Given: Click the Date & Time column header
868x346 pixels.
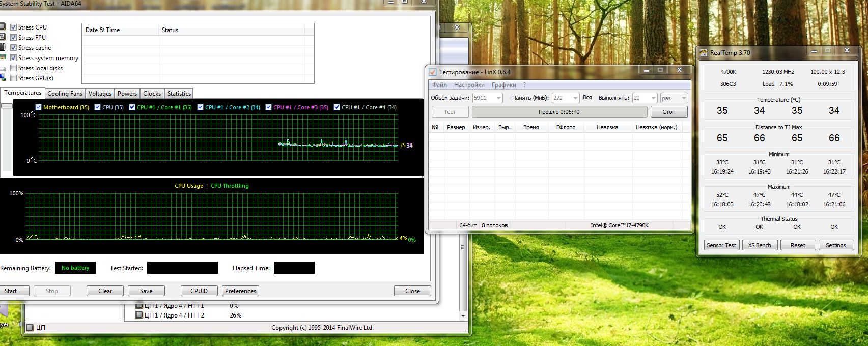Looking at the screenshot, I should point(103,30).
